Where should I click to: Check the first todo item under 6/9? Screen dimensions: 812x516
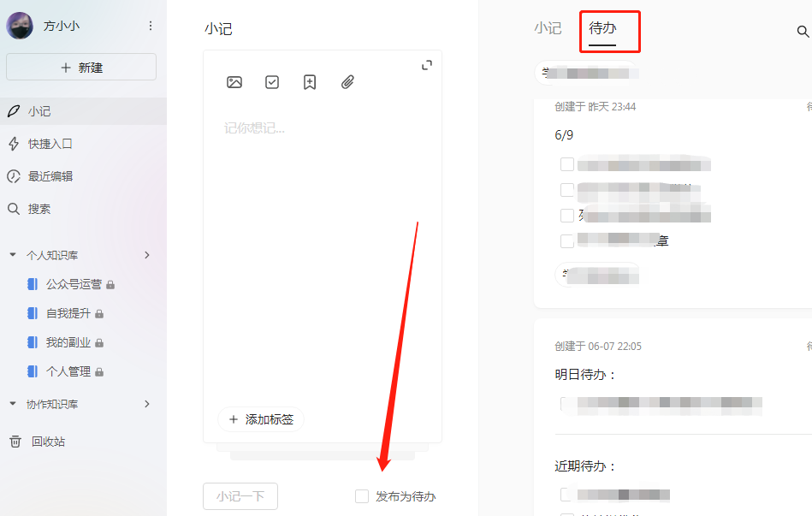click(x=567, y=164)
